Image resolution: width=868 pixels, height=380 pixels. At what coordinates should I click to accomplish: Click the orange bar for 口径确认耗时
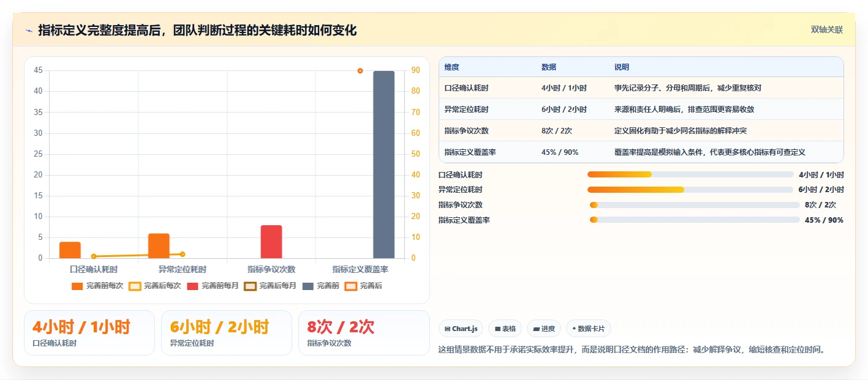point(70,250)
